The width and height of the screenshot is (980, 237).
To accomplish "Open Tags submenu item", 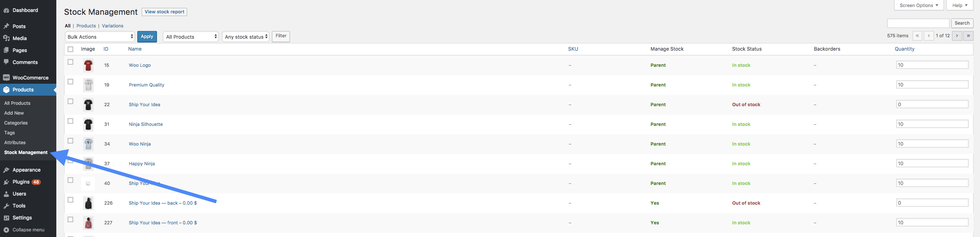I will [10, 133].
